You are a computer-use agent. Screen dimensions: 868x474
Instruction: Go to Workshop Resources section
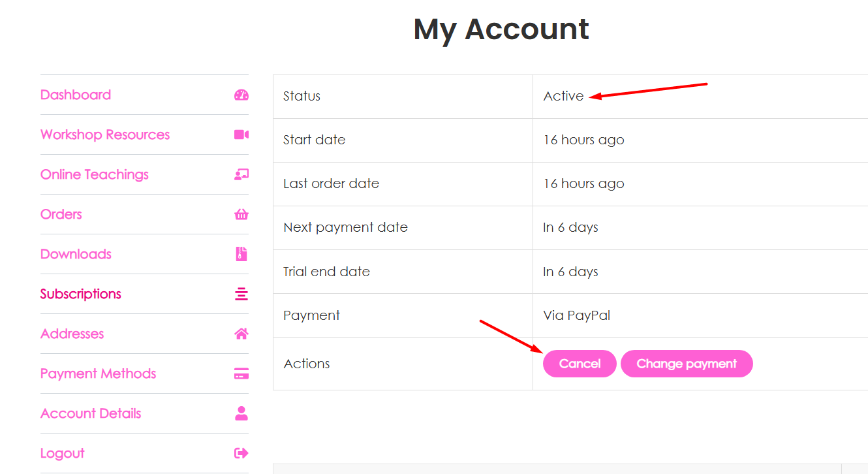coord(105,134)
